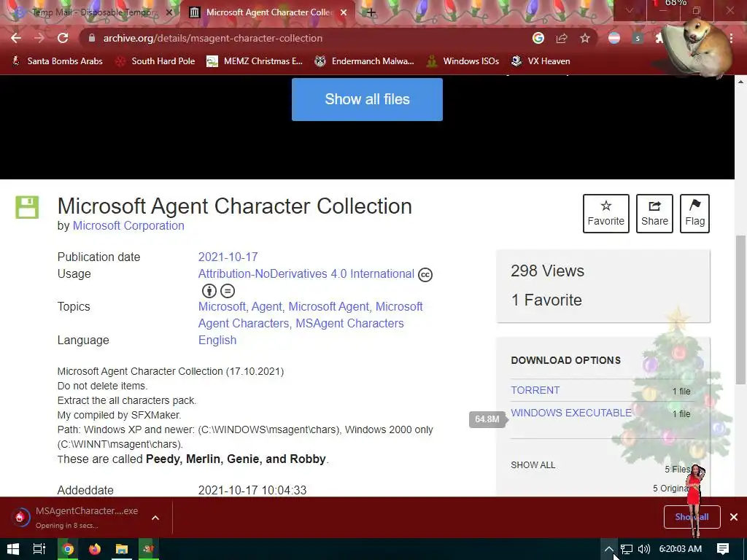Viewport: 747px width, 560px height.
Task: Open the Santa Bombs Arabs bookmark
Action: (57, 61)
